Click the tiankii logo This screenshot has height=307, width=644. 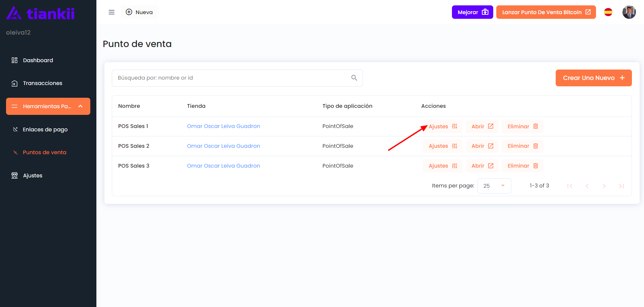coord(40,13)
